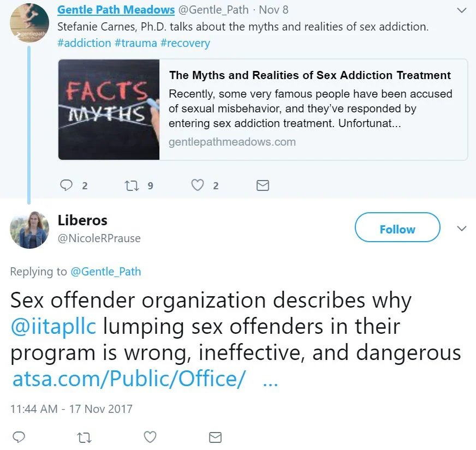Open Gentle Path Meadows profile name
476x450 pixels.
[116, 10]
